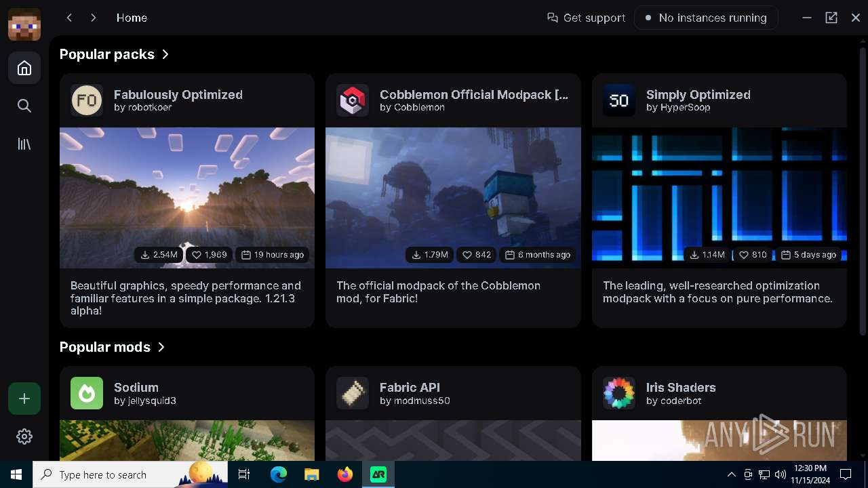The image size is (868, 488).
Task: Open the Library sidebar icon
Action: click(x=24, y=144)
